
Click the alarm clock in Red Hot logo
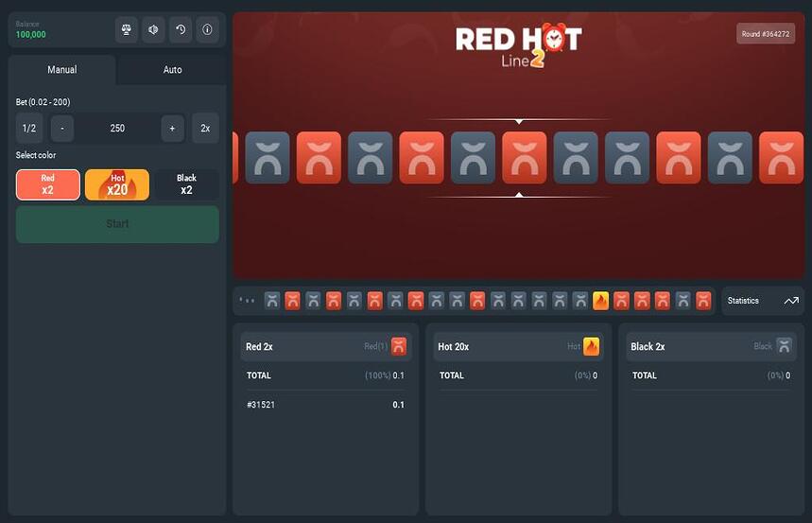point(554,37)
